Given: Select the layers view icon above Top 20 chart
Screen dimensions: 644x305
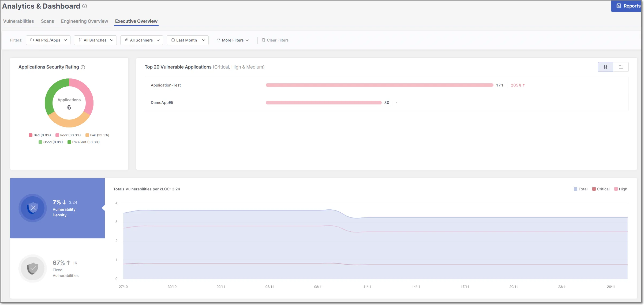Looking at the screenshot, I should click(605, 67).
